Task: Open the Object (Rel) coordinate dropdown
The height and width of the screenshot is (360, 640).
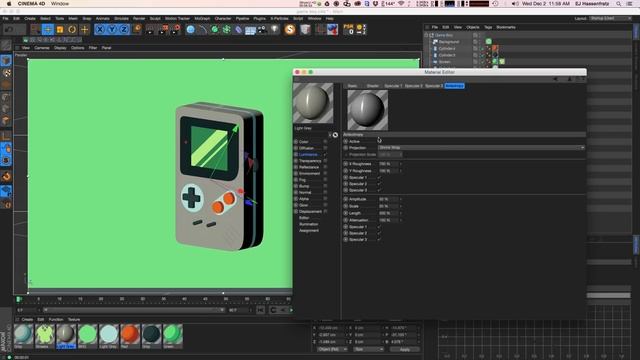Action: click(332, 349)
